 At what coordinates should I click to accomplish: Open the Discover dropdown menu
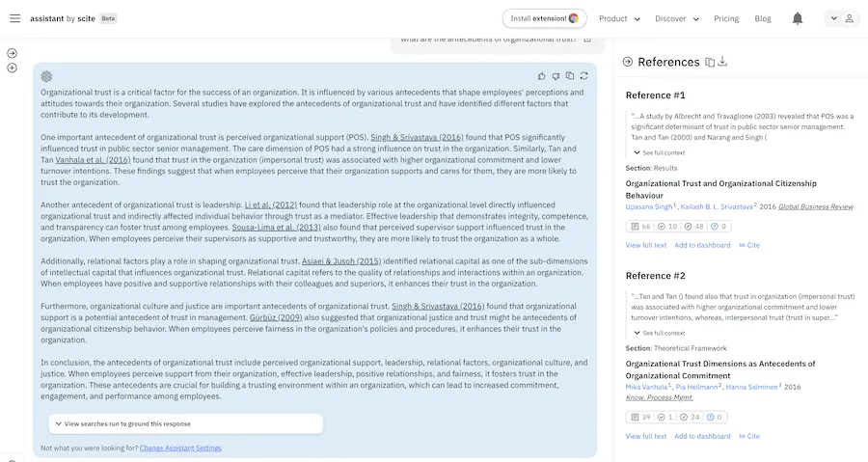tap(676, 19)
